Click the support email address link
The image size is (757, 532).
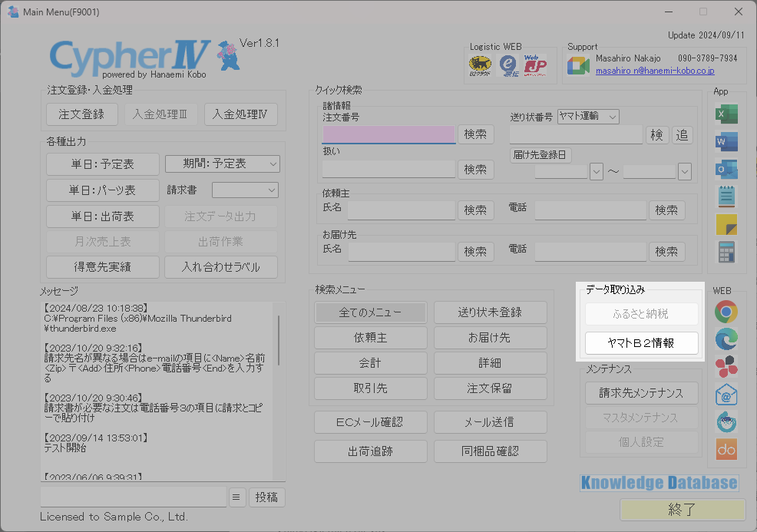click(655, 71)
